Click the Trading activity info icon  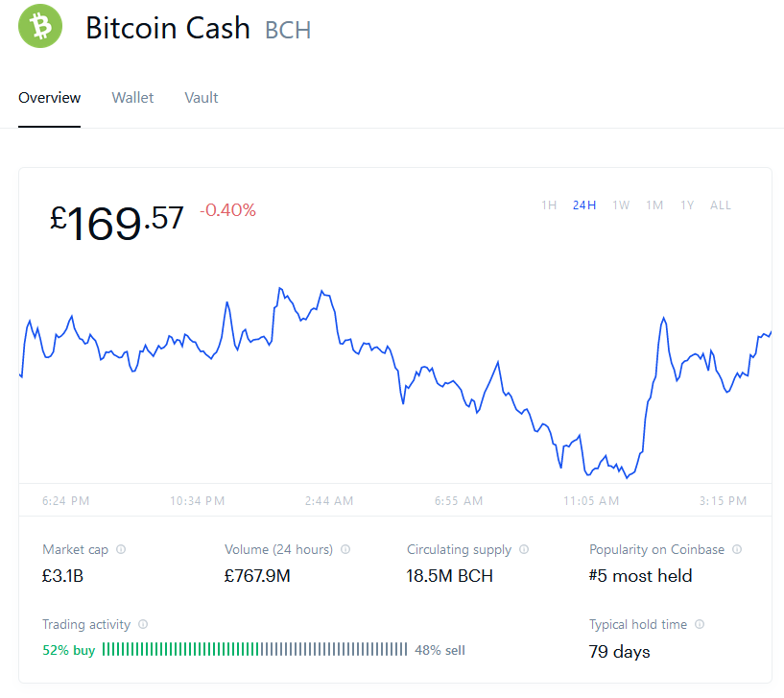coord(143,624)
